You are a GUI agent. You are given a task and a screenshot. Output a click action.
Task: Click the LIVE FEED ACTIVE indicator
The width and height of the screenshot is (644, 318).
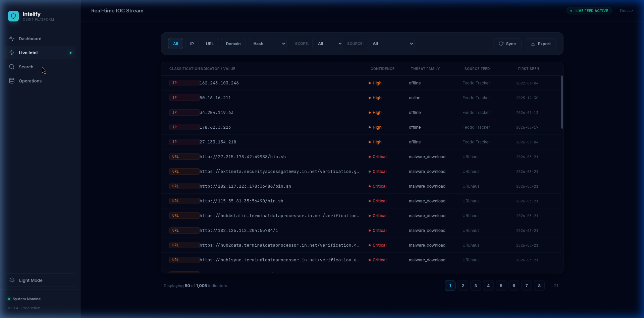pos(589,10)
